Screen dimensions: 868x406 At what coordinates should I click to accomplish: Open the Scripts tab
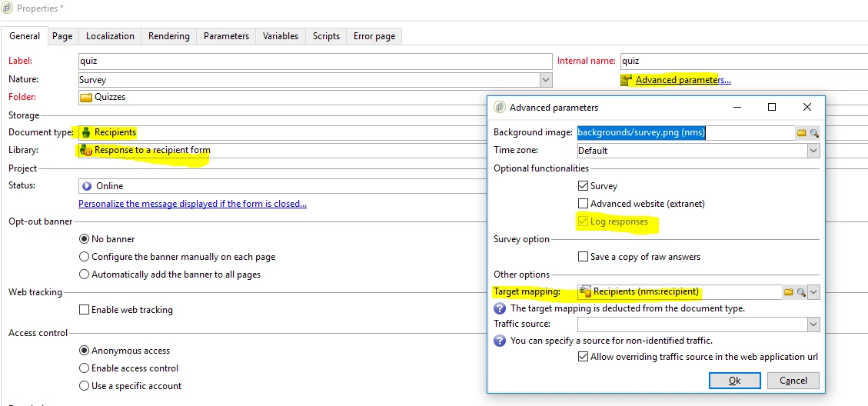pos(326,36)
